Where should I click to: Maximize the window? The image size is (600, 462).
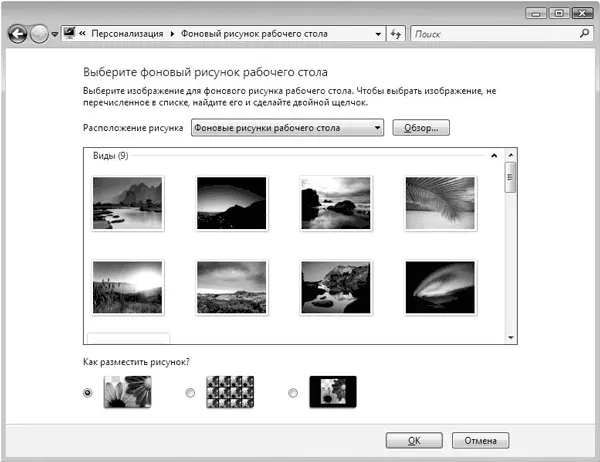(559, 13)
